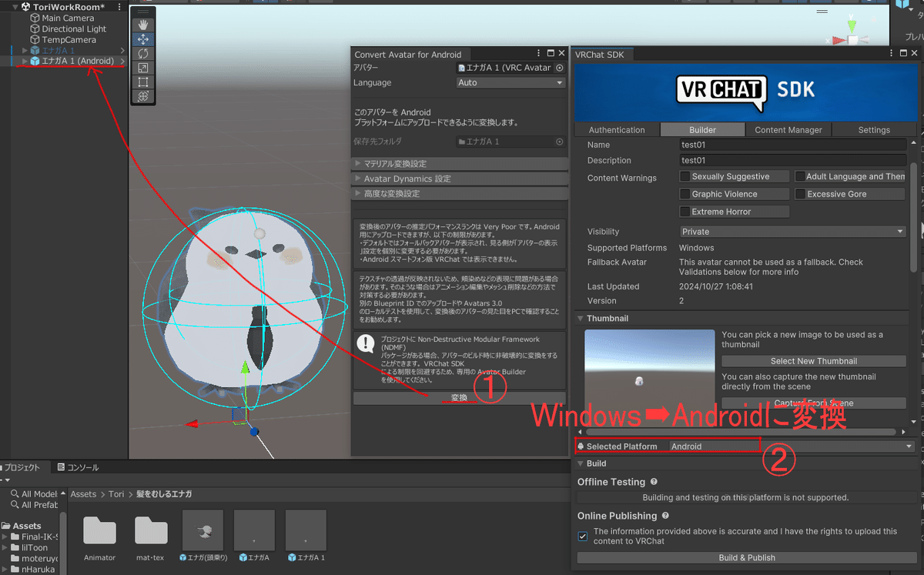Edit the Description field test01
Image resolution: width=924 pixels, height=575 pixels.
pyautogui.click(x=793, y=161)
